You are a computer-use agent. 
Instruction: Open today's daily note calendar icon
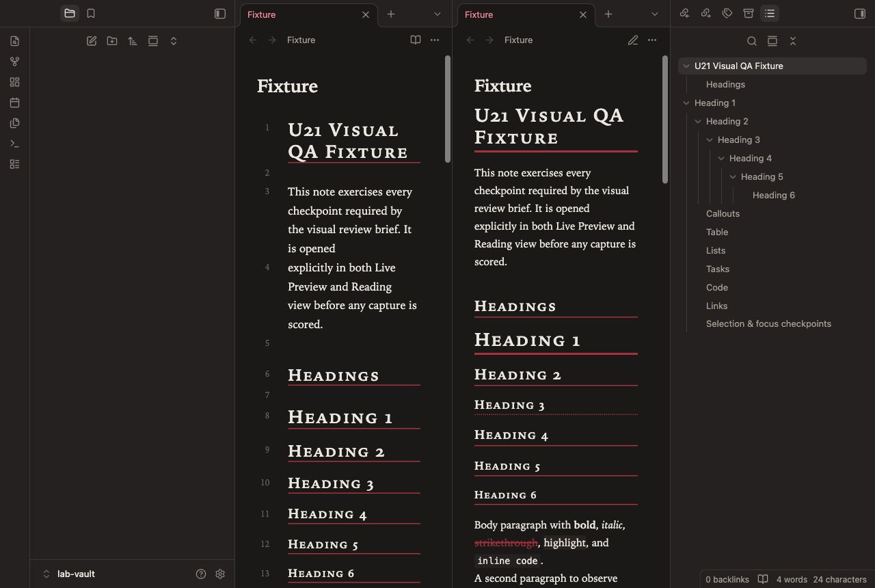[14, 103]
